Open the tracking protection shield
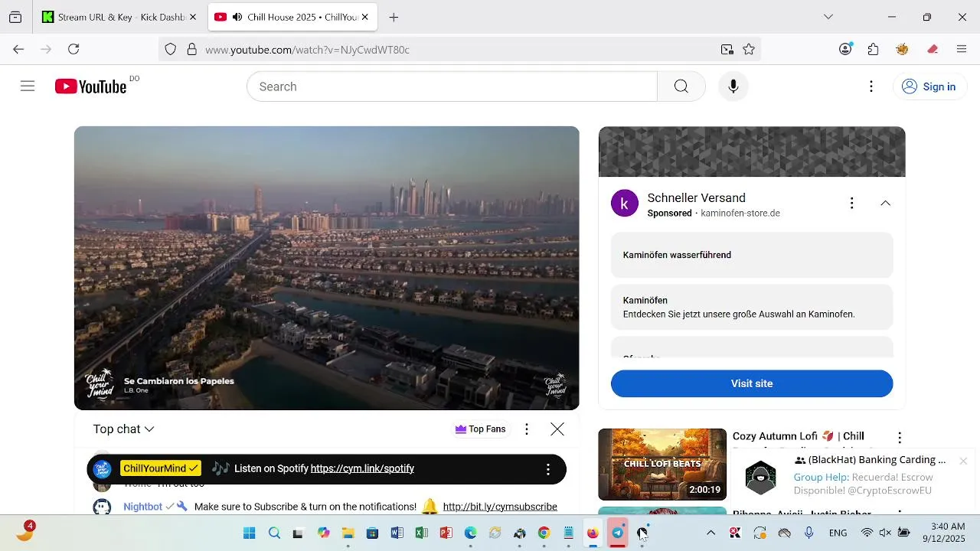The image size is (980, 551). [x=171, y=50]
